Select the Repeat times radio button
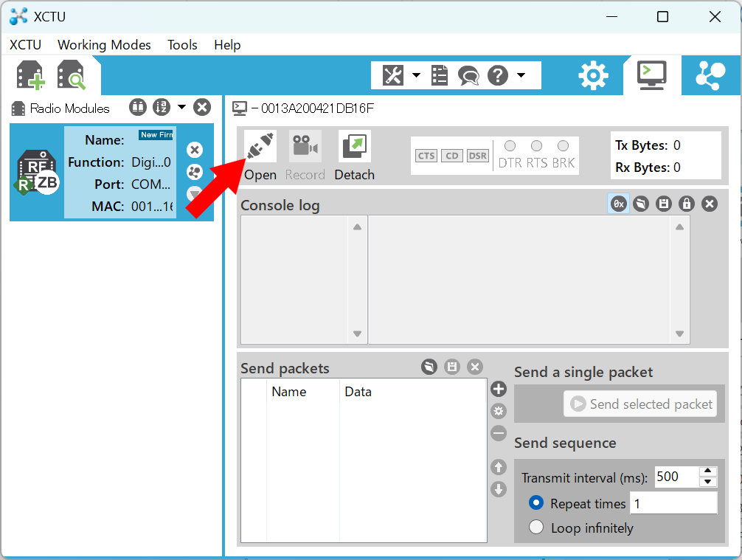The height and width of the screenshot is (560, 742). [x=536, y=502]
